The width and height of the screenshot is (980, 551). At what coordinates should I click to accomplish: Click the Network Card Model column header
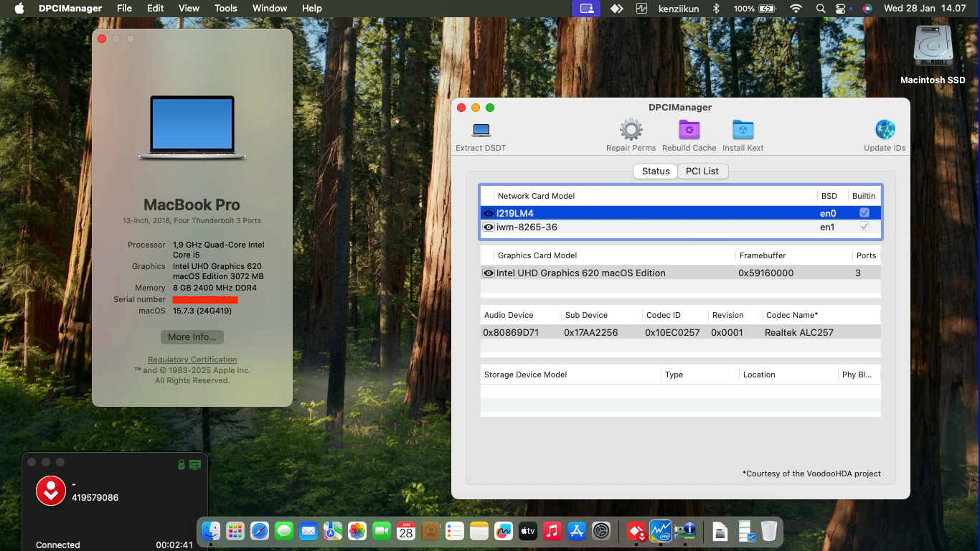536,196
